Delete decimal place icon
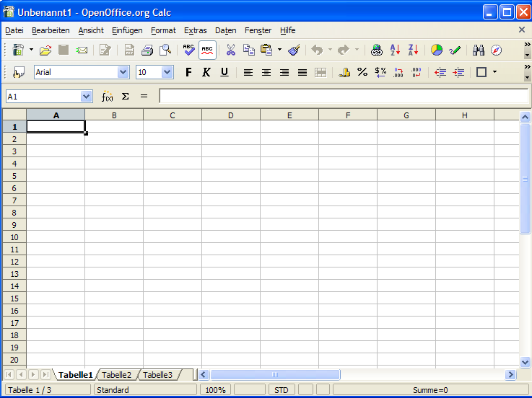Image resolution: width=532 pixels, height=398 pixels. point(417,72)
